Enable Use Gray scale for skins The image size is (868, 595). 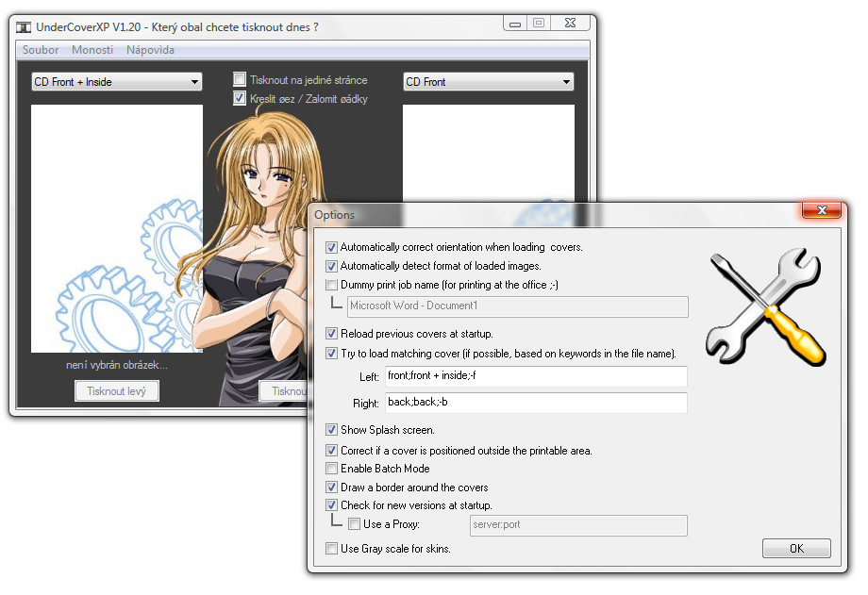pyautogui.click(x=331, y=549)
